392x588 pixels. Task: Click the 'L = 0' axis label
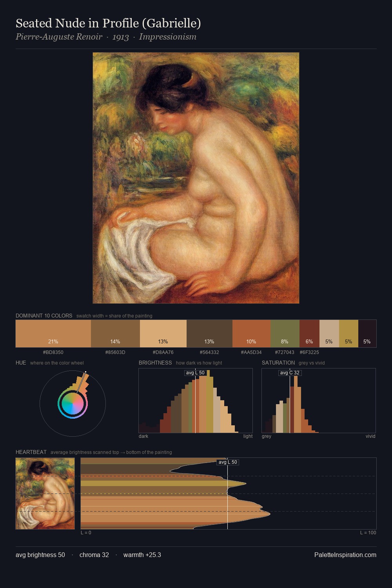(x=86, y=533)
